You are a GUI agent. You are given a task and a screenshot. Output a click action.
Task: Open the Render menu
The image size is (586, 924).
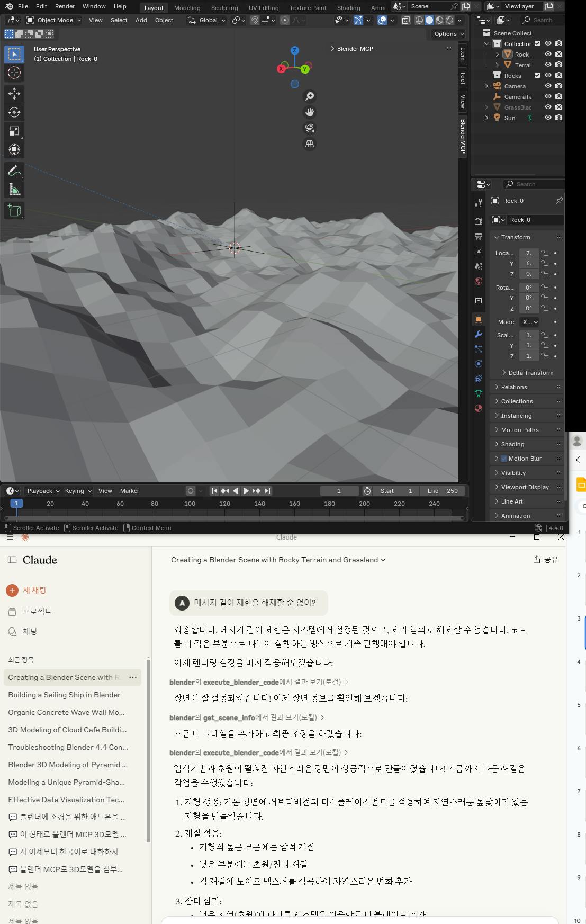point(65,6)
